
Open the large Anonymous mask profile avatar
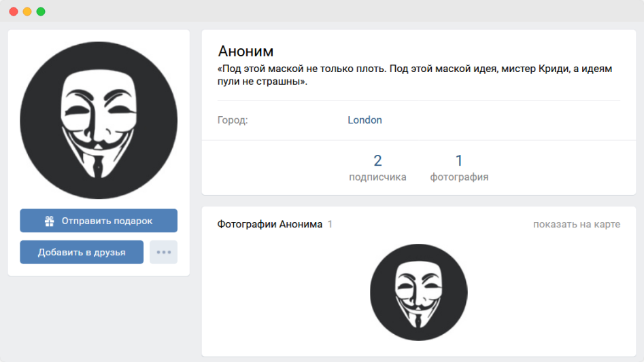click(x=99, y=120)
